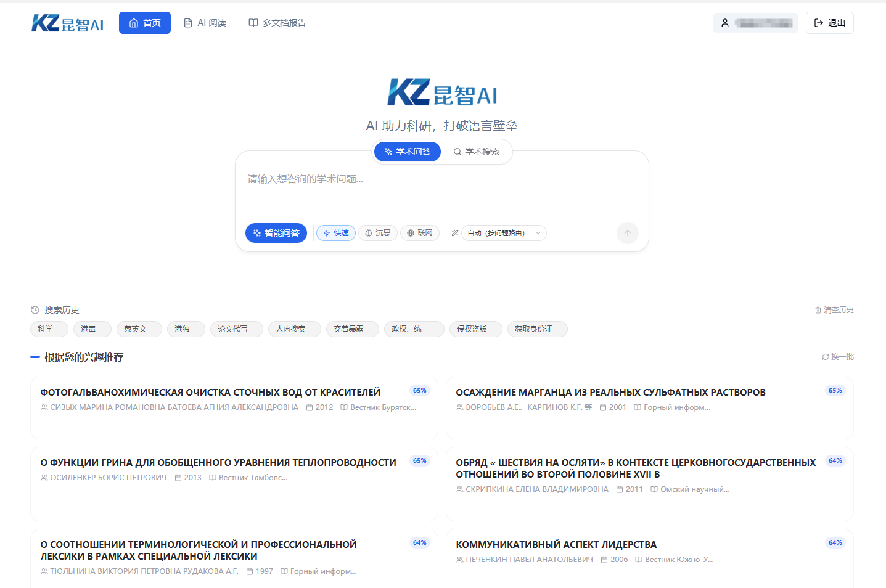Click journal Омский научный... text
This screenshot has width=886, height=588.
click(695, 489)
